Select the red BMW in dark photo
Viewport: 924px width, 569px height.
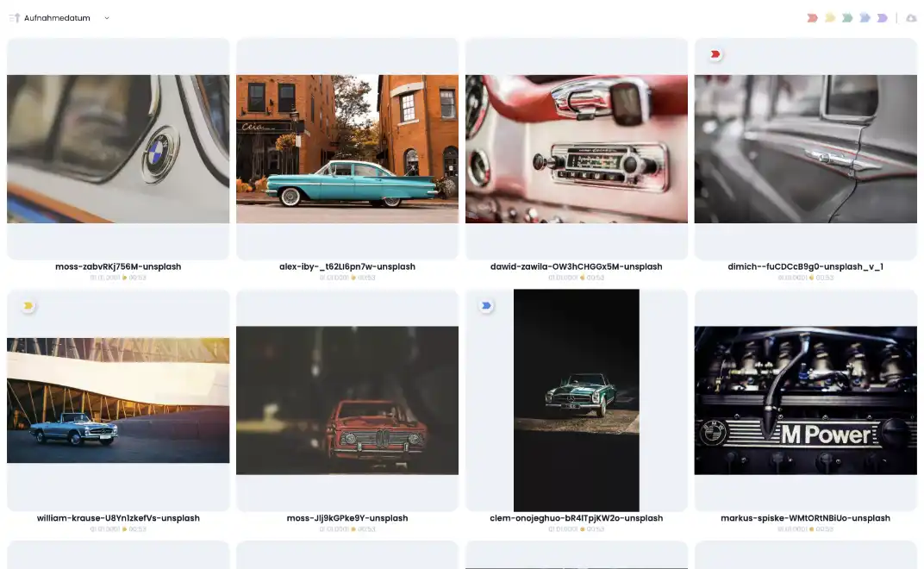(347, 400)
